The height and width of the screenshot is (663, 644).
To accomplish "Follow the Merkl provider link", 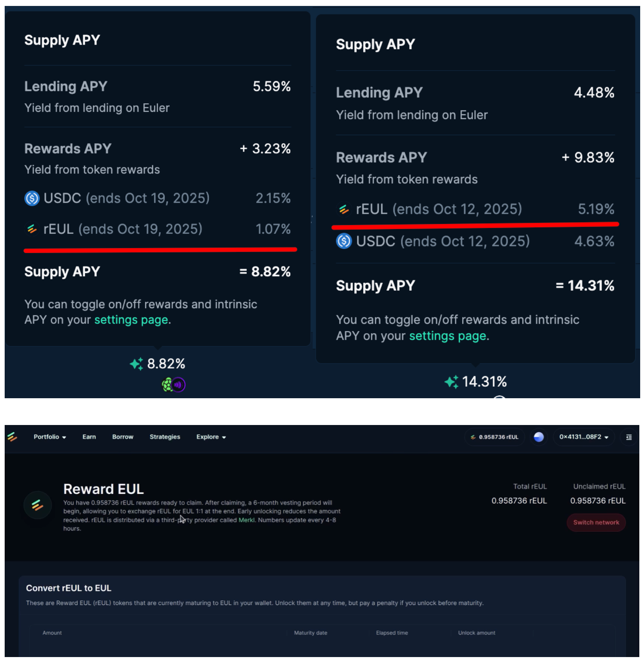I will tap(246, 520).
